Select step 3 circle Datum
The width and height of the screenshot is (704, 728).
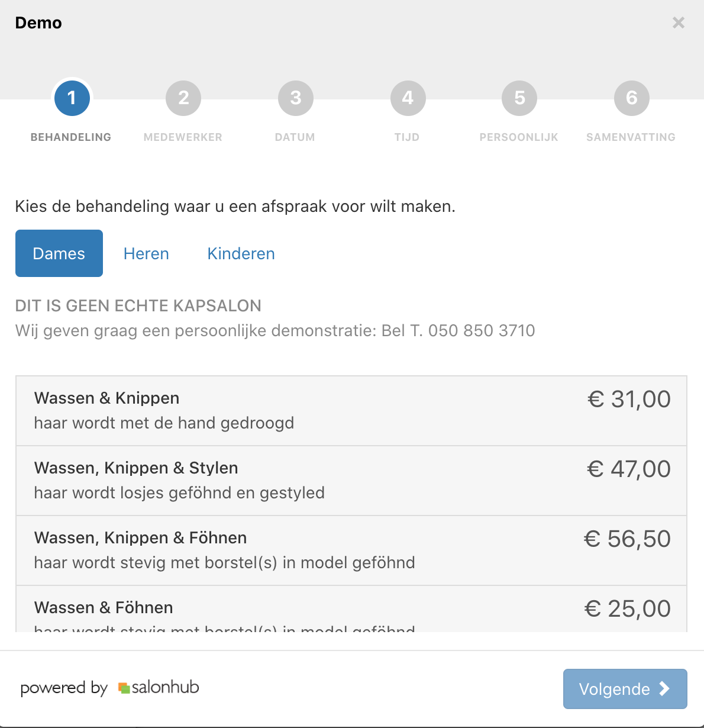295,98
